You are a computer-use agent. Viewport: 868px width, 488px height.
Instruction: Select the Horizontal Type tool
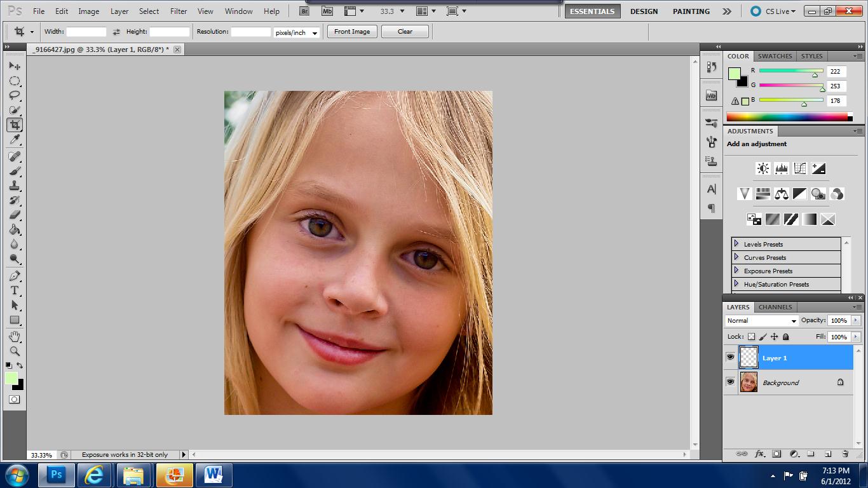[15, 290]
